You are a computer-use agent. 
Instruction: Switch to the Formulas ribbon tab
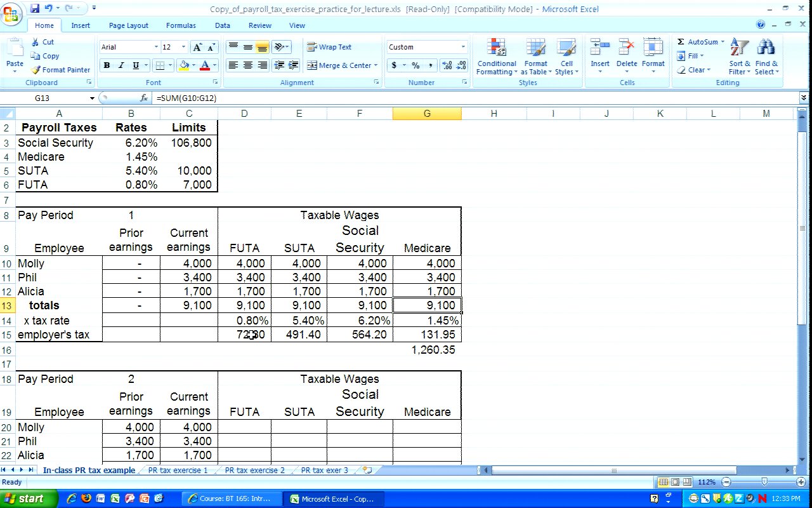pyautogui.click(x=181, y=25)
